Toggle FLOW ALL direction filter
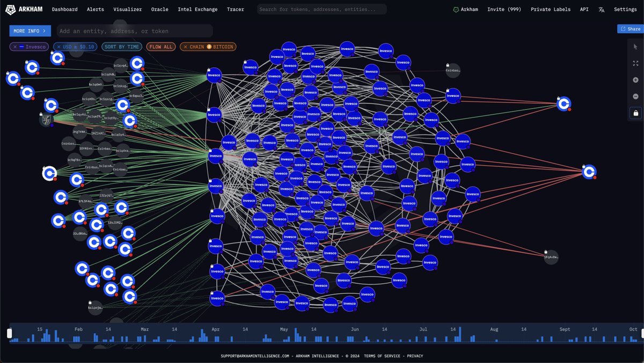Screen dimensions: 644x363 coord(161,47)
